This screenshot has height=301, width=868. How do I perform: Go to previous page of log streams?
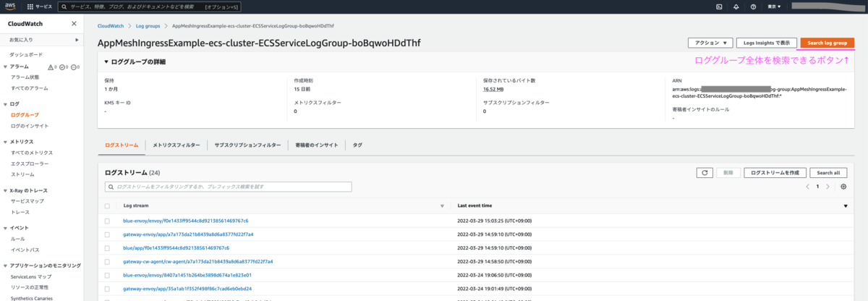tap(808, 187)
